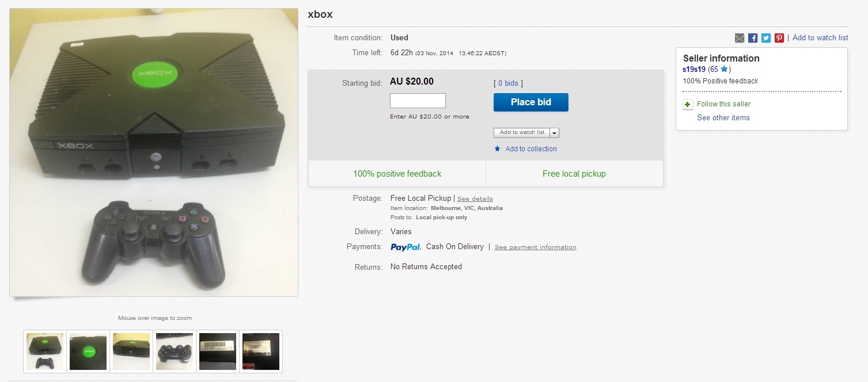
Task: Select the controller-only thumbnail
Action: (x=175, y=352)
